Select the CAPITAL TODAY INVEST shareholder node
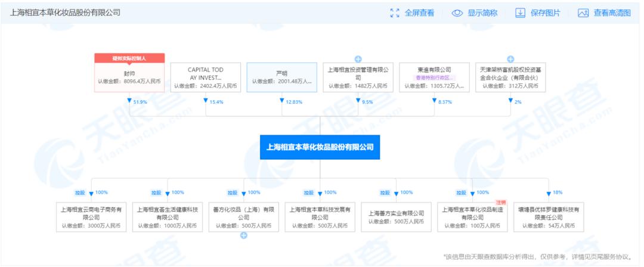The width and height of the screenshot is (644, 267). (205, 77)
